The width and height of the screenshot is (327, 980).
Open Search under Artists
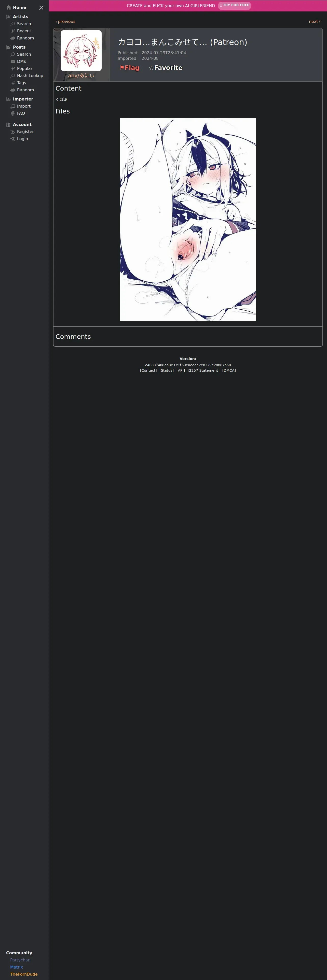click(24, 24)
